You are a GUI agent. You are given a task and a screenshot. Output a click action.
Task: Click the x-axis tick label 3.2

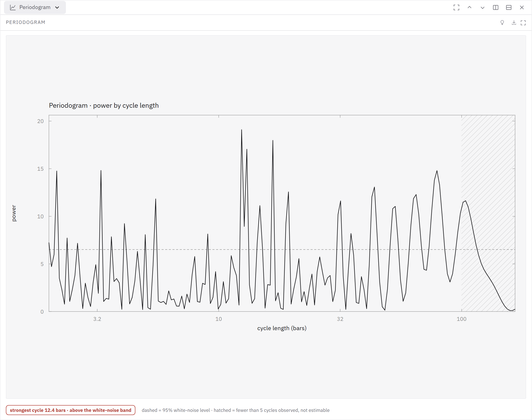pos(97,319)
